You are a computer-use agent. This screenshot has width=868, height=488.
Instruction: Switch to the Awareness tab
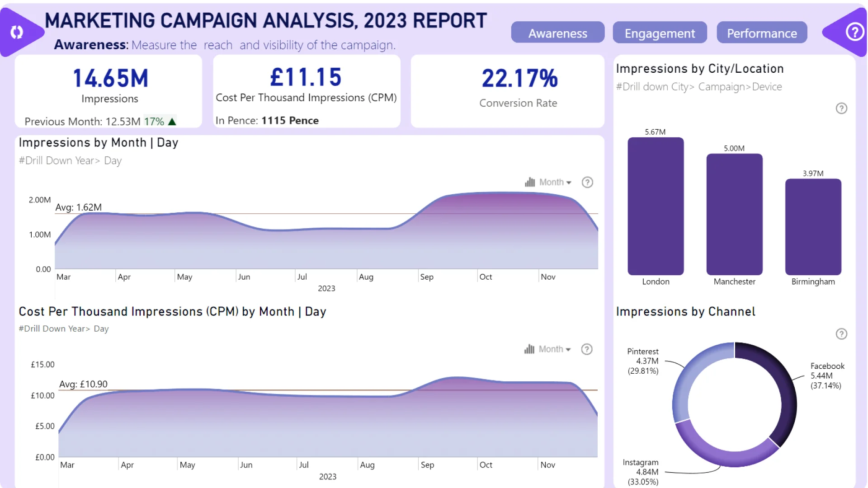click(557, 33)
